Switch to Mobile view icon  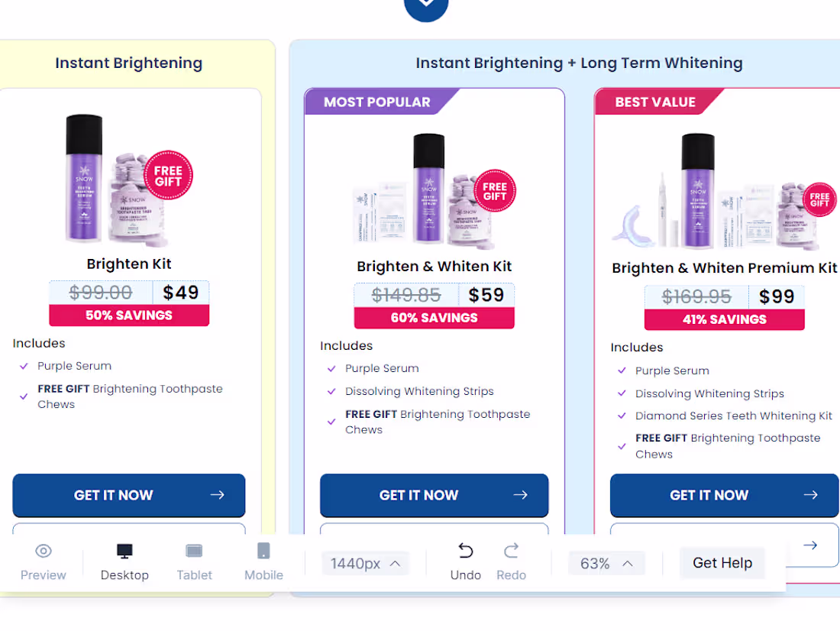coord(263,551)
